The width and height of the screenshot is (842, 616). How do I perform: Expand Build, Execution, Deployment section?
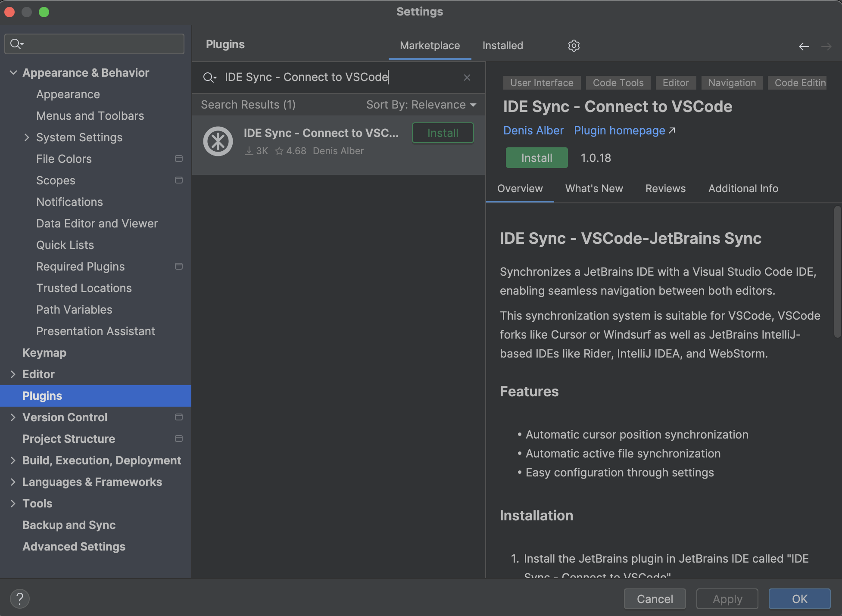pyautogui.click(x=13, y=460)
